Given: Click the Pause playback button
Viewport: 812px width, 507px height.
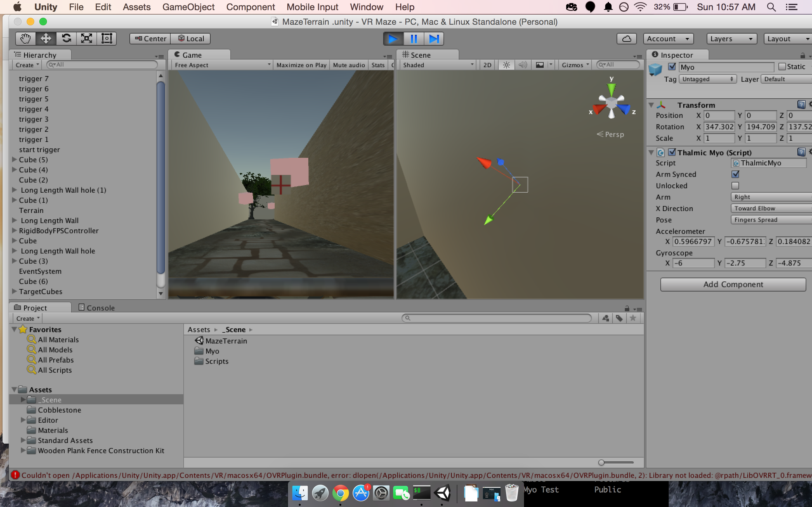Looking at the screenshot, I should (x=413, y=39).
